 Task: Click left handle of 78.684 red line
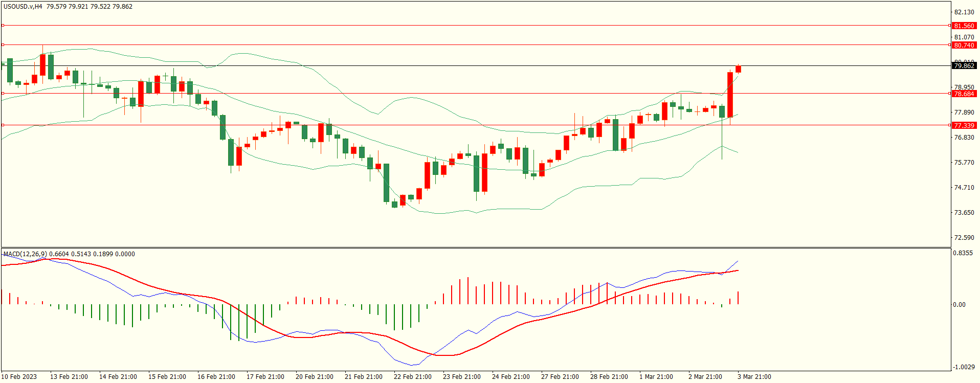click(3, 93)
